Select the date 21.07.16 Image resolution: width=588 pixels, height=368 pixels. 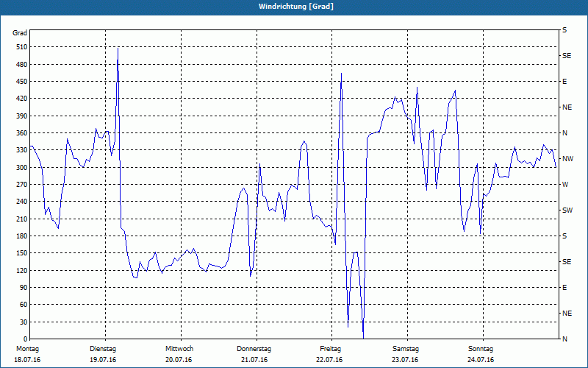click(x=254, y=360)
